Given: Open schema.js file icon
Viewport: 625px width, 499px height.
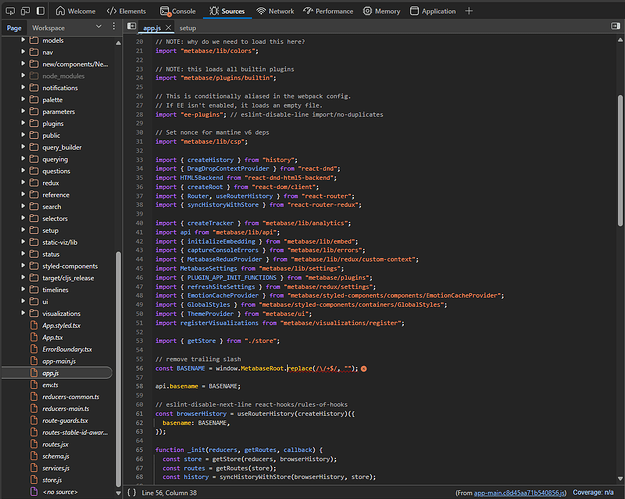Looking at the screenshot, I should [34, 456].
